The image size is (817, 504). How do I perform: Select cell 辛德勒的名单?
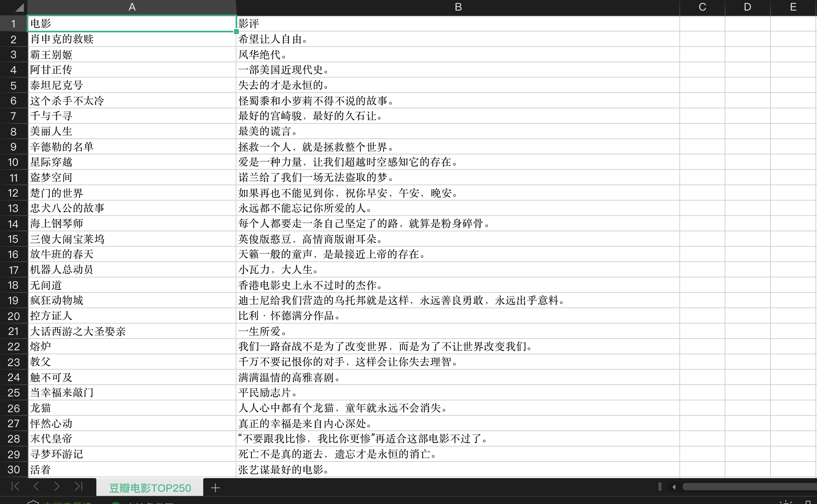(x=132, y=147)
